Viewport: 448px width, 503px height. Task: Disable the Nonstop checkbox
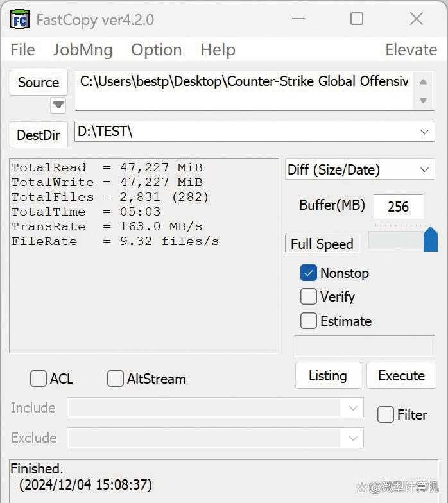309,273
